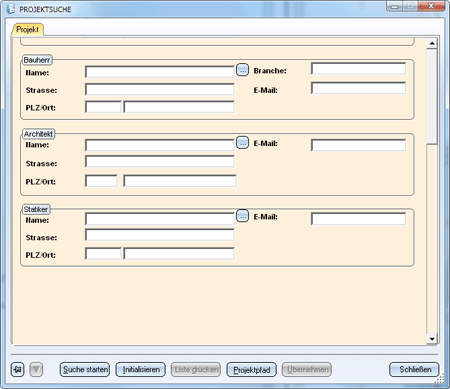The height and width of the screenshot is (389, 450).
Task: Click the Statiker group label
Action: click(36, 209)
